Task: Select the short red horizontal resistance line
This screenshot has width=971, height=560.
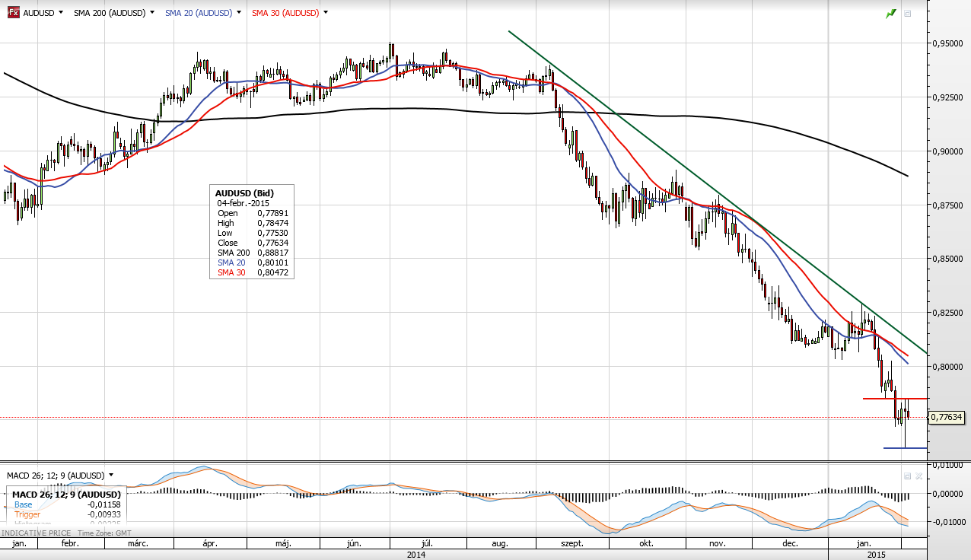Action: (895, 398)
